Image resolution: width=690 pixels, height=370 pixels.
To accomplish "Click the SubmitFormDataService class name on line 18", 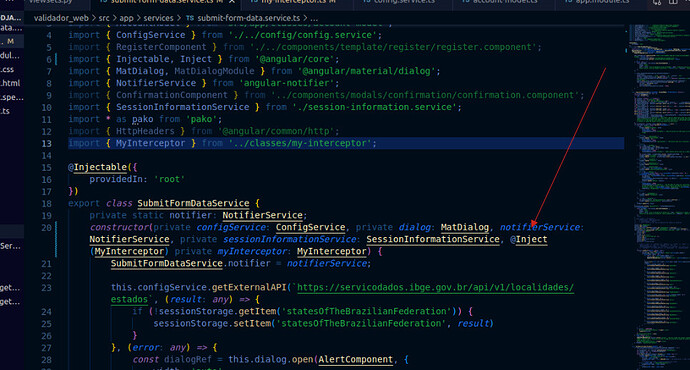I will click(x=193, y=203).
